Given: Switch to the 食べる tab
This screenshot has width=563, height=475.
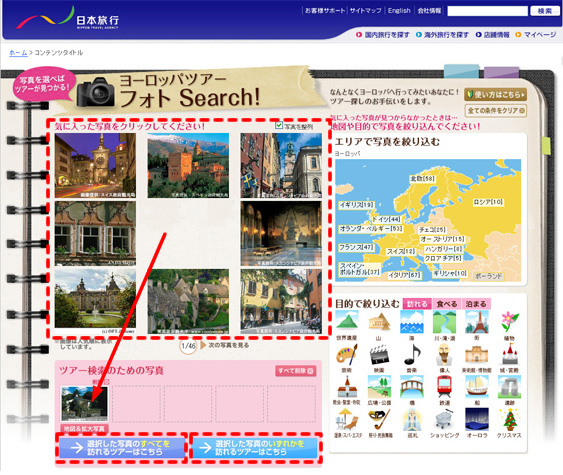Looking at the screenshot, I should (x=447, y=304).
